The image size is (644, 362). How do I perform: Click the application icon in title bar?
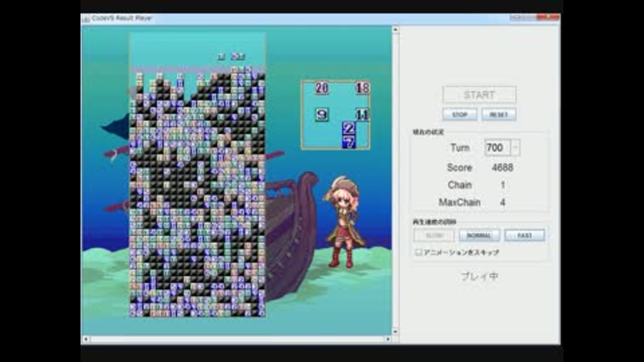click(86, 19)
